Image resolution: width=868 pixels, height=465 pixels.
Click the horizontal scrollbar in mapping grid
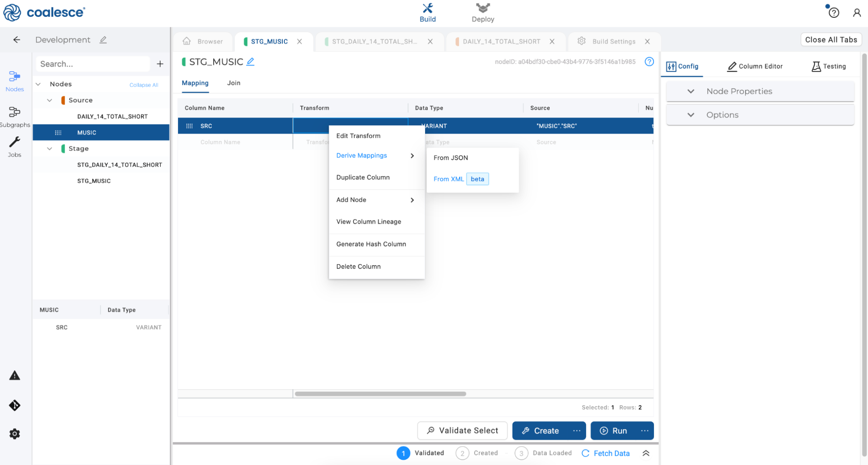coord(380,394)
